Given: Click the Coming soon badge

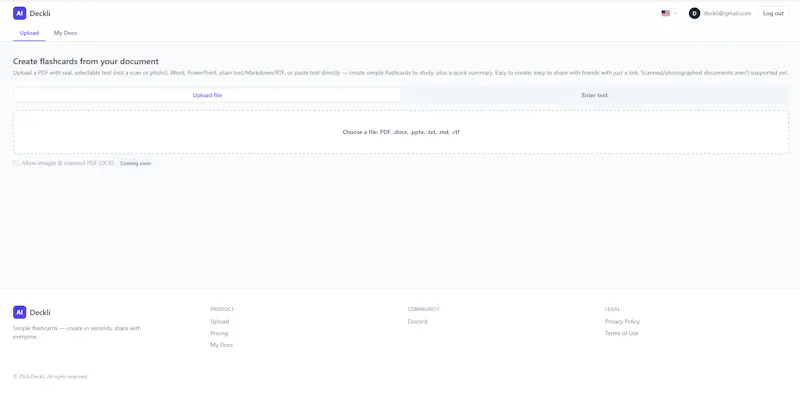Looking at the screenshot, I should pyautogui.click(x=135, y=163).
